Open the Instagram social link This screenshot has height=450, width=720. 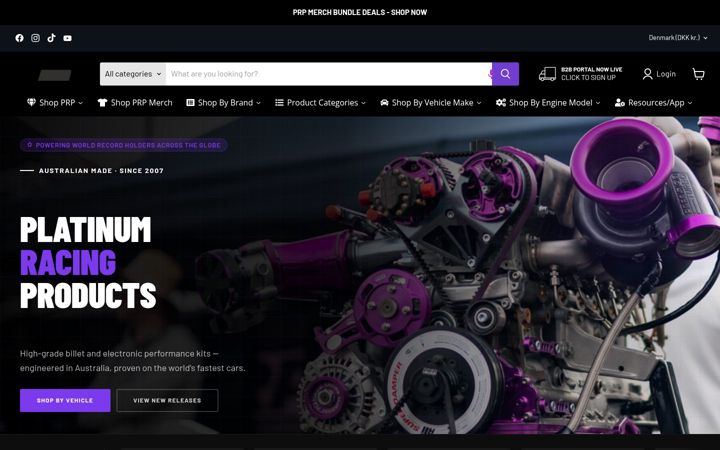[35, 38]
